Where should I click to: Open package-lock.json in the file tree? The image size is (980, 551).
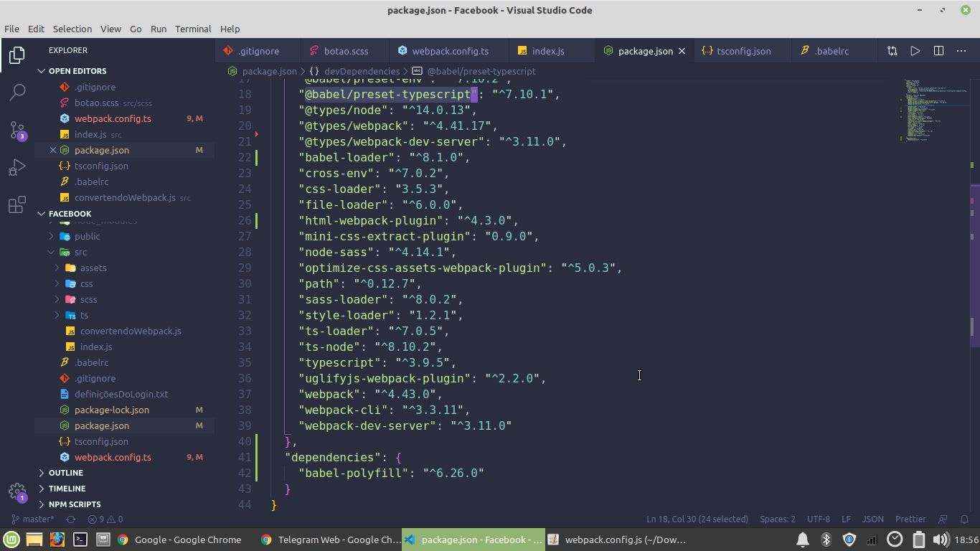click(124, 410)
